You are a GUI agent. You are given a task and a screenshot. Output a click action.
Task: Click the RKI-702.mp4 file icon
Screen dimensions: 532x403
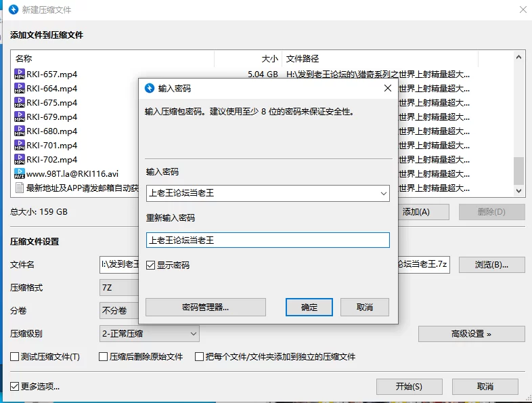tap(20, 160)
